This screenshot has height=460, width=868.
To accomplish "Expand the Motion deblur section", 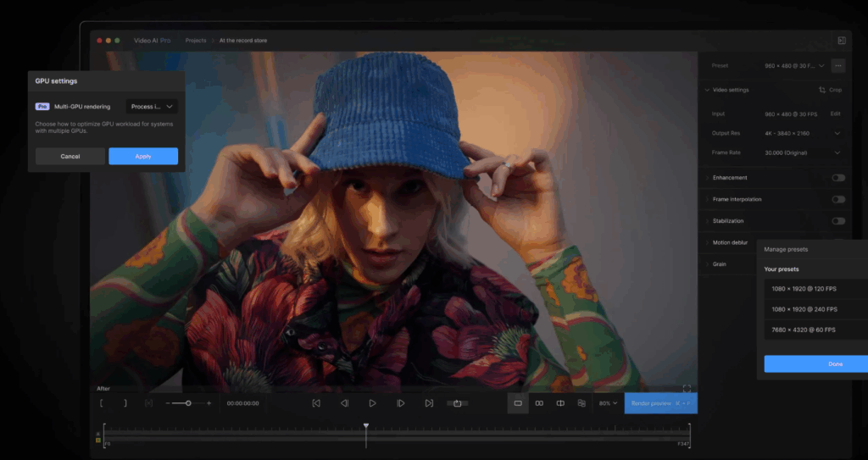I will [x=707, y=242].
